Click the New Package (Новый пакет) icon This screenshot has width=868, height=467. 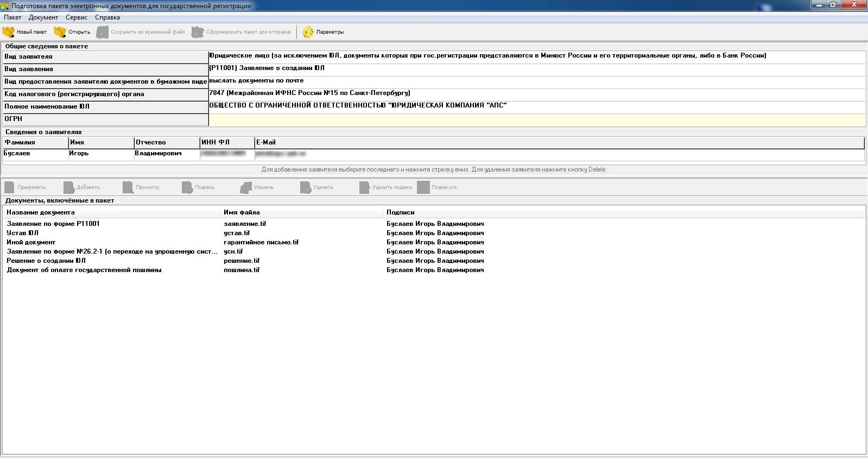(x=9, y=32)
